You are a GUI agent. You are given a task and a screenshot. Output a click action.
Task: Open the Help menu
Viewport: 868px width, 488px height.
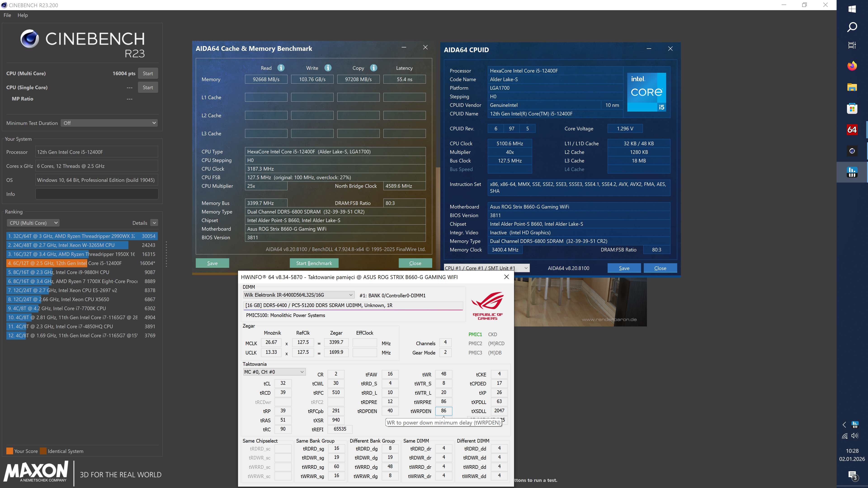tap(23, 15)
